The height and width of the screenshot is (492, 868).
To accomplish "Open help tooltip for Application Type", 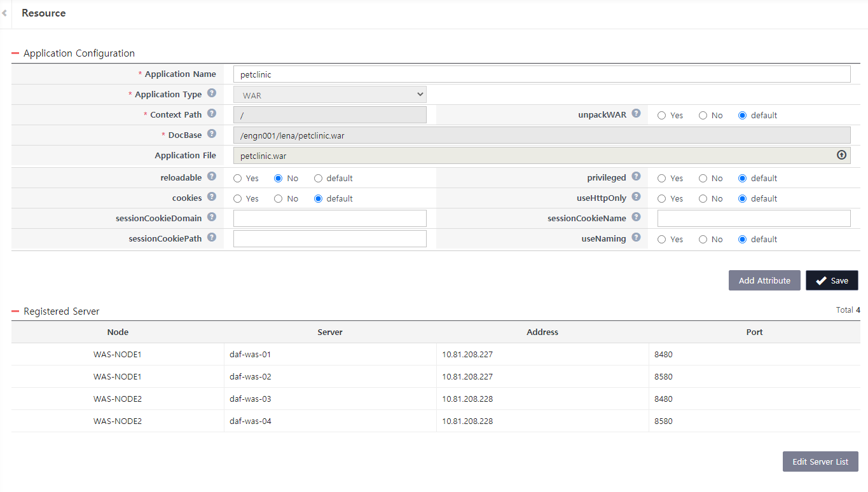I will (x=211, y=93).
